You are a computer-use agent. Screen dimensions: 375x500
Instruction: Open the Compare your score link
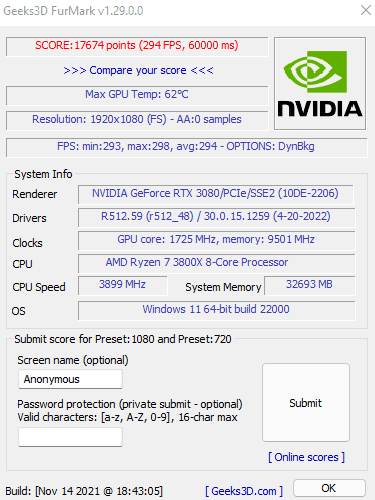pos(138,70)
